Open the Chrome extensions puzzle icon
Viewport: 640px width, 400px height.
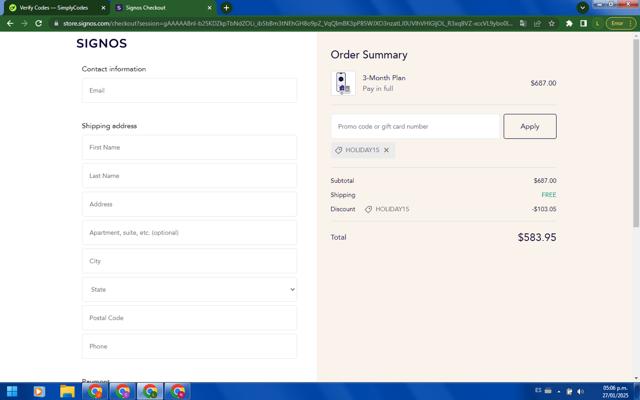tap(569, 24)
